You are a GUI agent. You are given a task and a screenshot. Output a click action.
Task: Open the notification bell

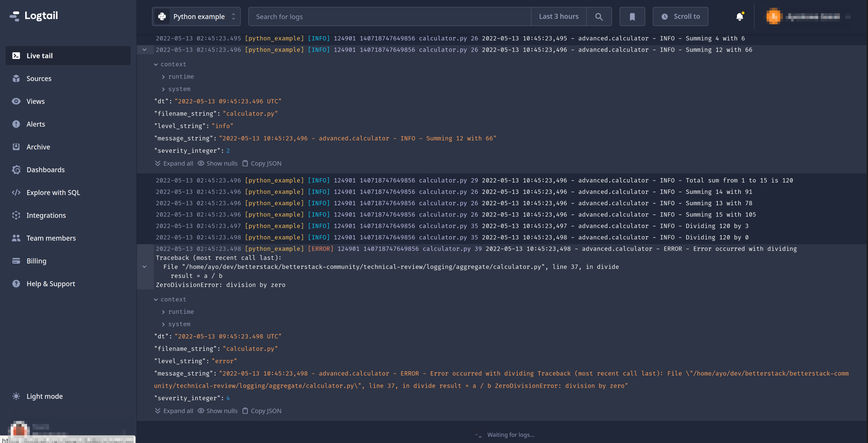tap(740, 16)
